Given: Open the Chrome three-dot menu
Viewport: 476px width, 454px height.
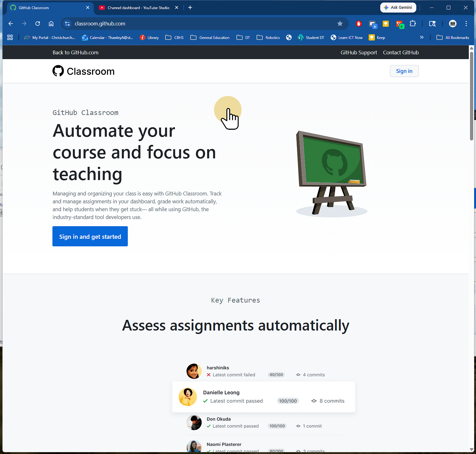Looking at the screenshot, I should (466, 24).
